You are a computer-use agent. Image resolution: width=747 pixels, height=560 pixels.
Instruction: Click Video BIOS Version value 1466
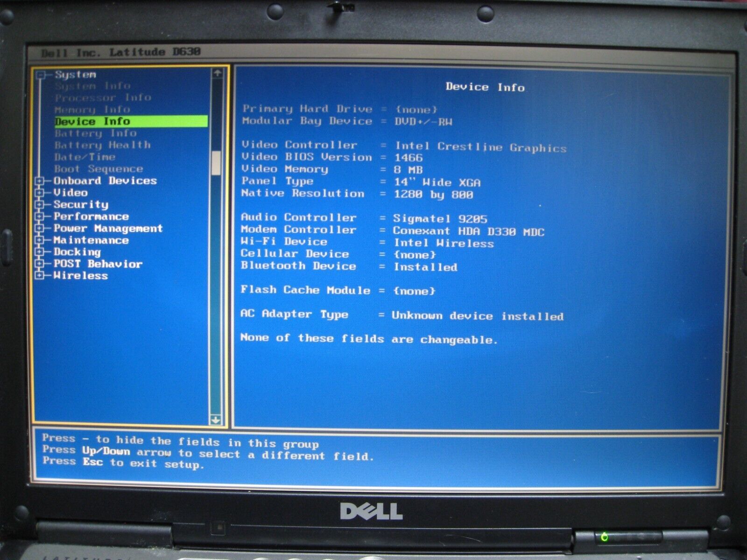coord(409,158)
